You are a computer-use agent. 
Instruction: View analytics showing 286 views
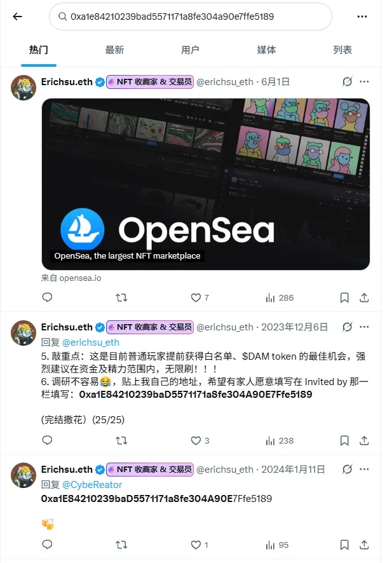point(280,297)
